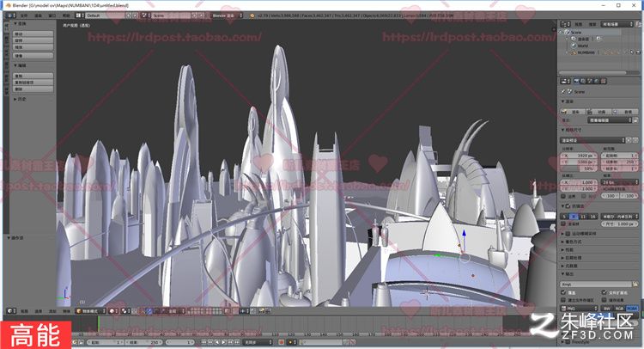The width and height of the screenshot is (644, 349).
Task: Click the pin icon beside Scene breadcrumb
Action: 563,92
